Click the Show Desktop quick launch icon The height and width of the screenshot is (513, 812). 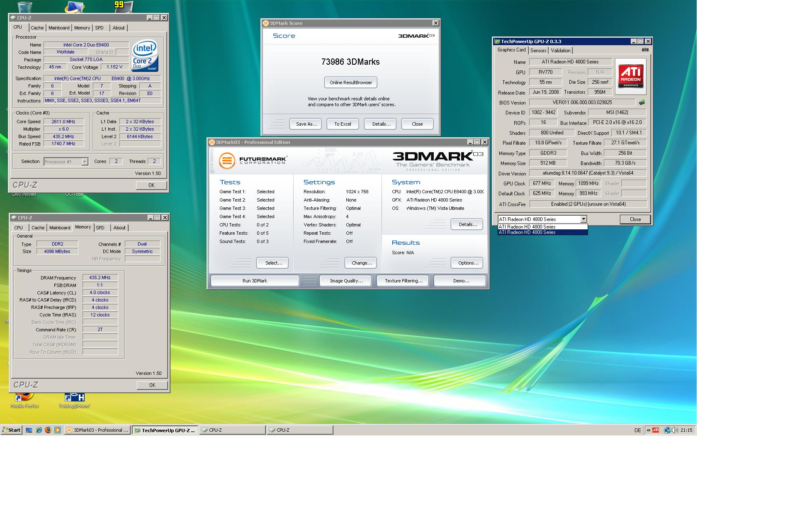click(29, 430)
